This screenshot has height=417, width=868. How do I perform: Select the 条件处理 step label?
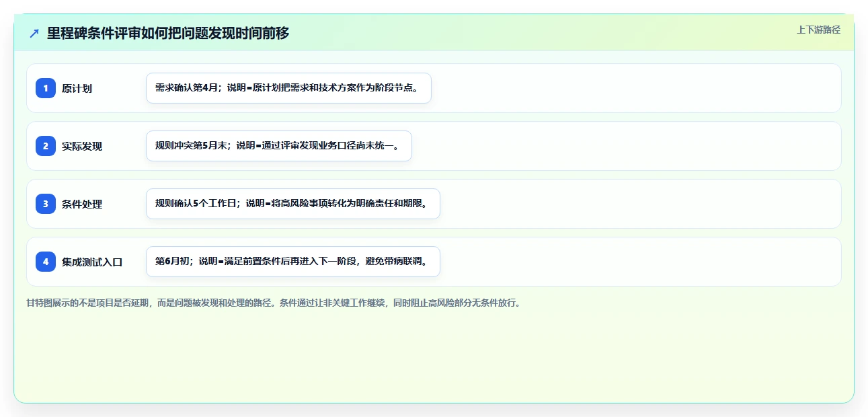[x=82, y=204]
